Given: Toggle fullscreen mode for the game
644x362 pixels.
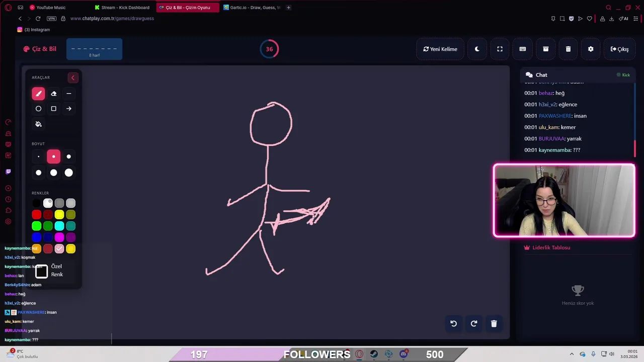Looking at the screenshot, I should coord(500,49).
